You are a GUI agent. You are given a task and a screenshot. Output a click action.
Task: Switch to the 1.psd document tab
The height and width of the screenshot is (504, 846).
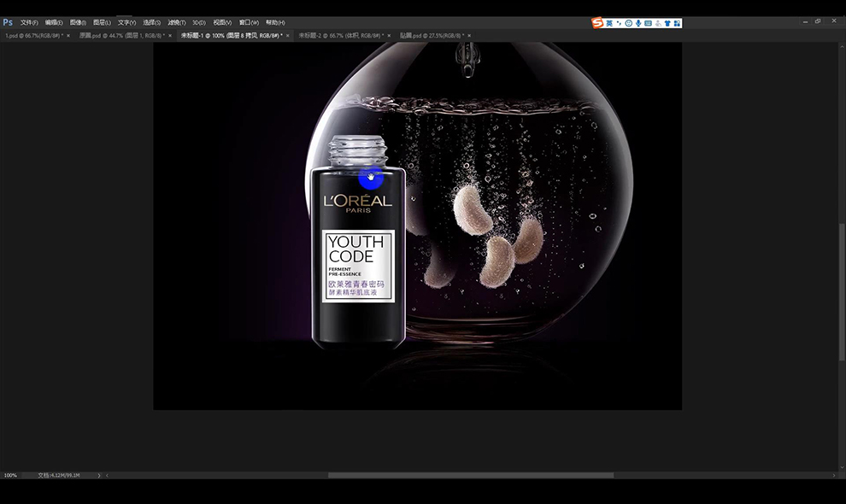coord(33,36)
